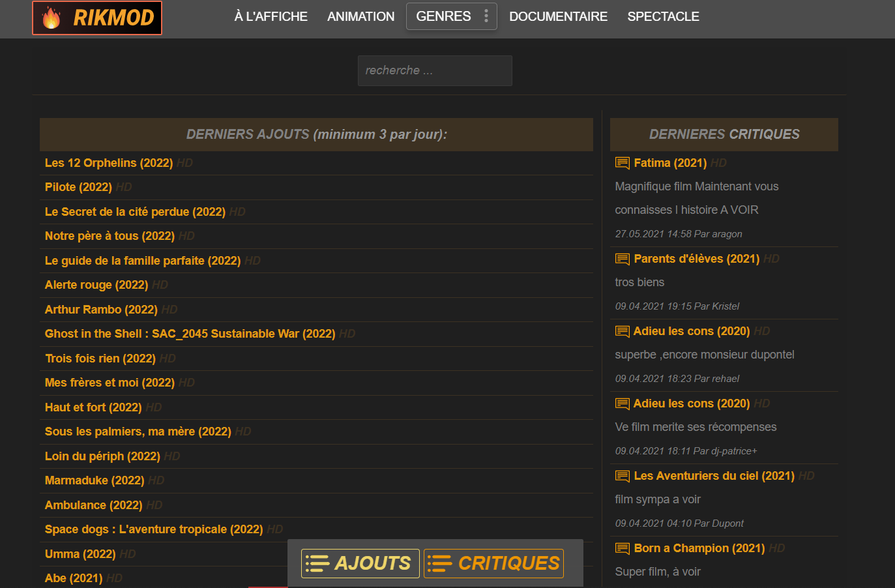Open Space dogs : L'aventure tropicale

[x=154, y=529]
